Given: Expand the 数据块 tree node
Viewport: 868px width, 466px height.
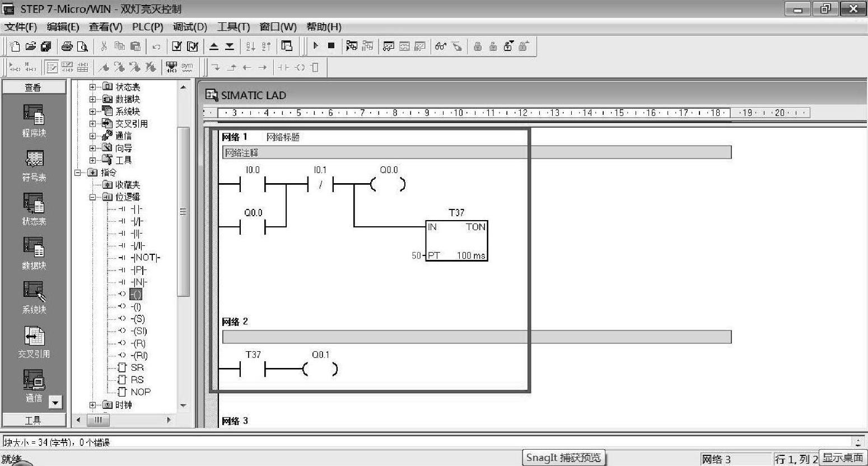Looking at the screenshot, I should point(92,99).
